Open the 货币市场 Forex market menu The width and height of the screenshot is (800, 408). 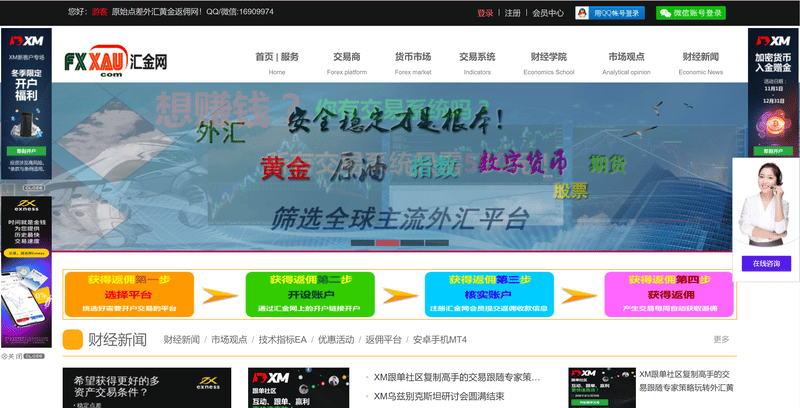[x=413, y=63]
